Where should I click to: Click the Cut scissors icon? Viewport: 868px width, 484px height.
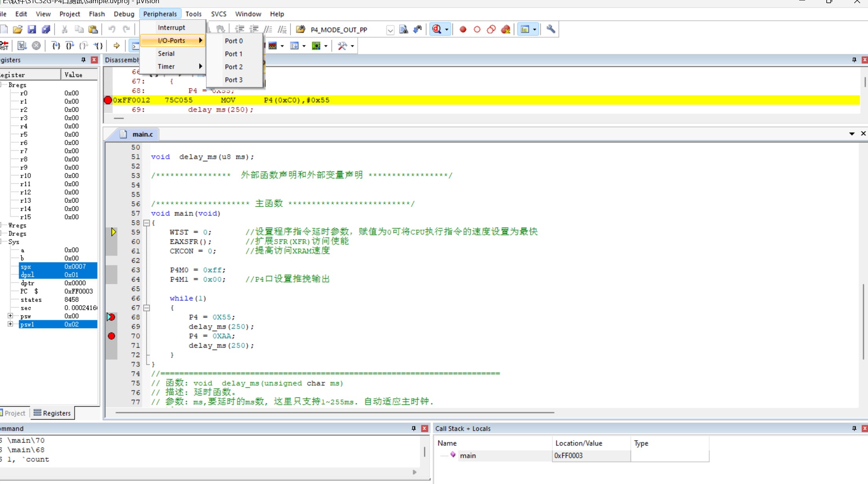click(64, 29)
